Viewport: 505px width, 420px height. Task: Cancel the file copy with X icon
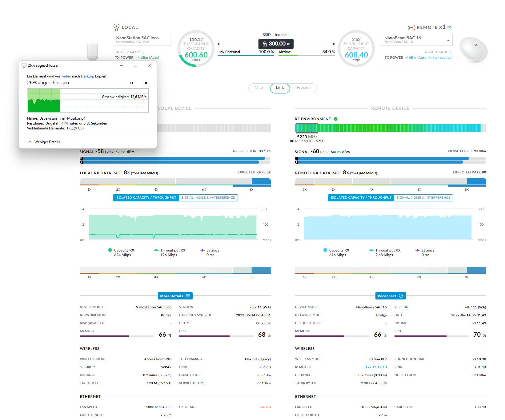[146, 83]
